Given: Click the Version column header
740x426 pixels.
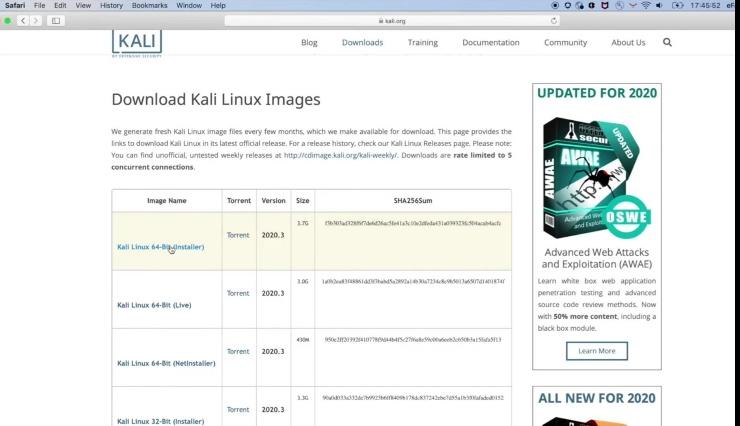Looking at the screenshot, I should [273, 200].
